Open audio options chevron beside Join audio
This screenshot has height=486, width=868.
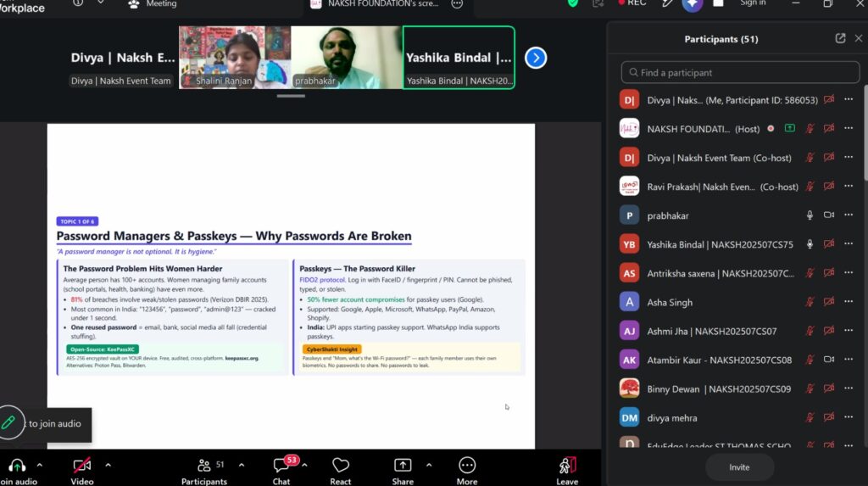(39, 466)
